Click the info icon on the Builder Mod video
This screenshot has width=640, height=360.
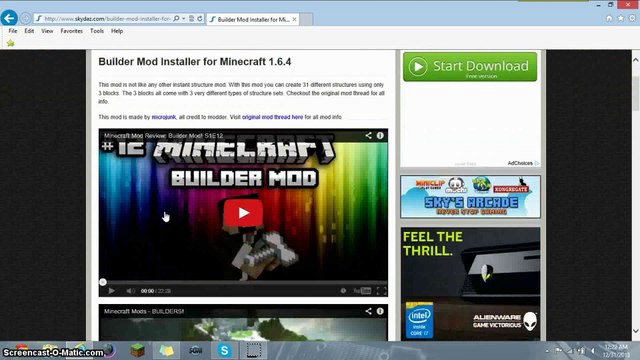click(x=380, y=136)
